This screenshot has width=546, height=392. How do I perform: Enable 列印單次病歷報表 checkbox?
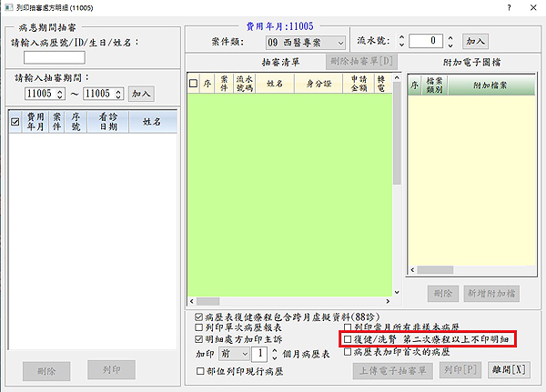(200, 327)
